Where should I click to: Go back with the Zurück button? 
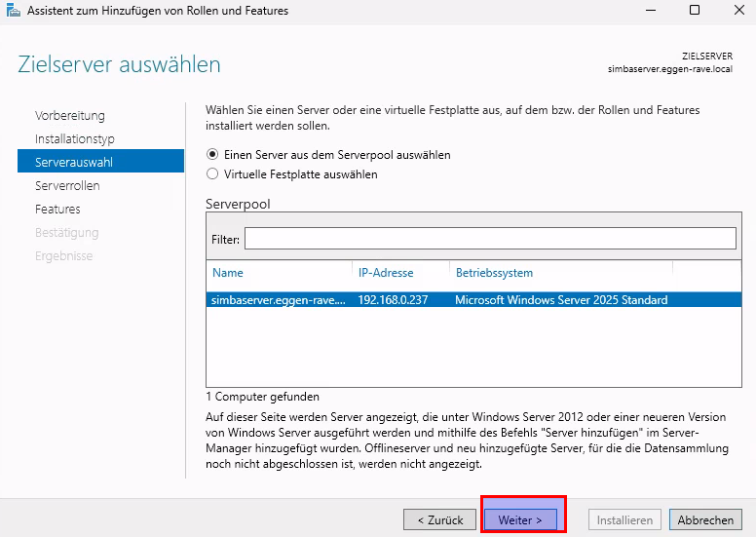[x=440, y=519]
